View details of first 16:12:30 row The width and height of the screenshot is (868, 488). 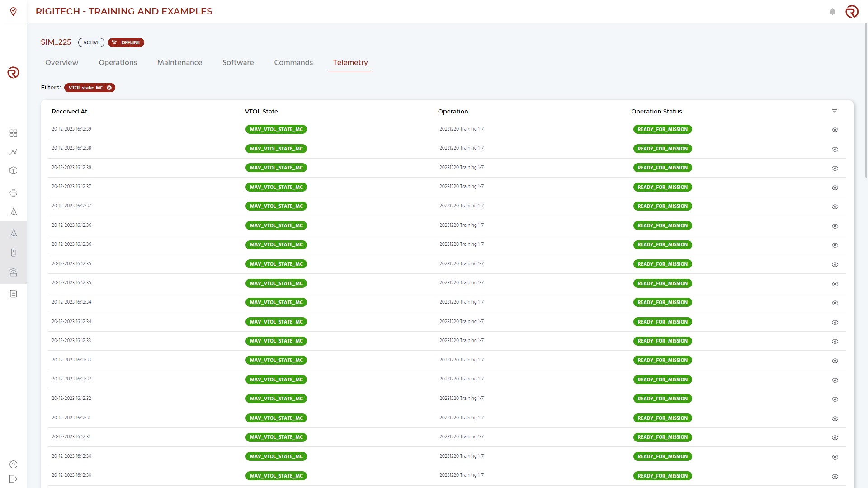click(835, 457)
